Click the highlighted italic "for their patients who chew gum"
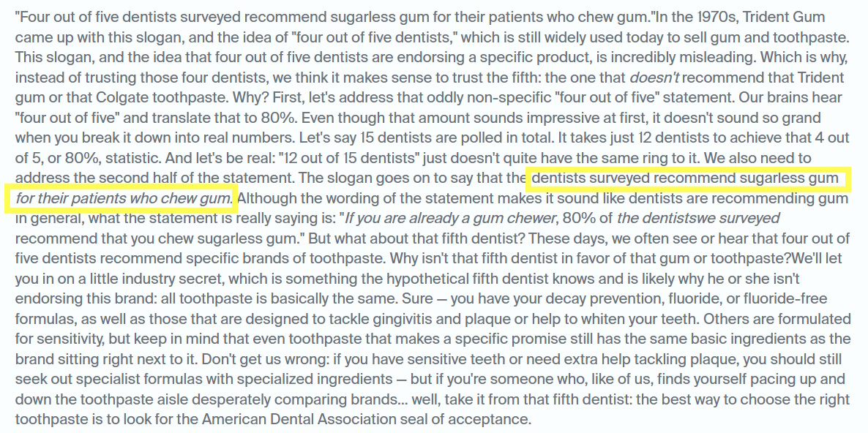This screenshot has height=433, width=868. 122,197
